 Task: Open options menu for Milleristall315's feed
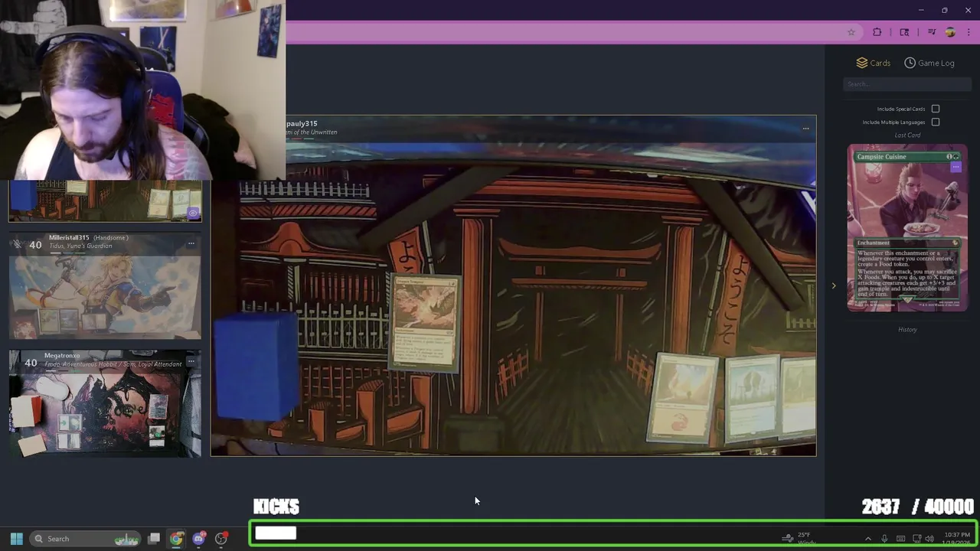pyautogui.click(x=191, y=244)
